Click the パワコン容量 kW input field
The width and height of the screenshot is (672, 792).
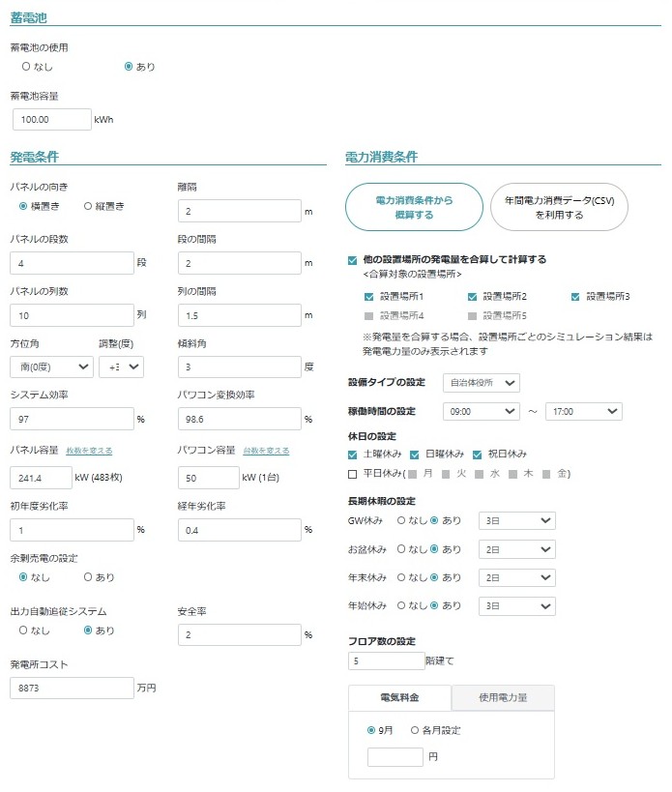coord(209,478)
